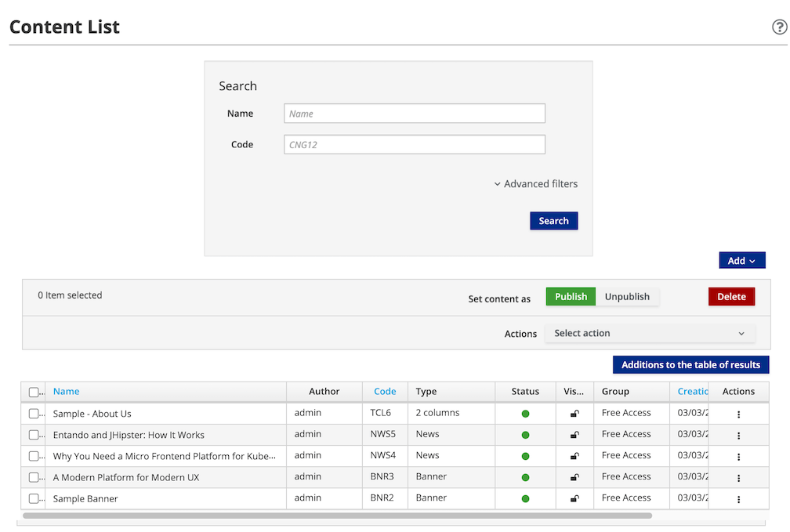
Task: Toggle the select-all checkbox in table header
Action: (x=34, y=393)
